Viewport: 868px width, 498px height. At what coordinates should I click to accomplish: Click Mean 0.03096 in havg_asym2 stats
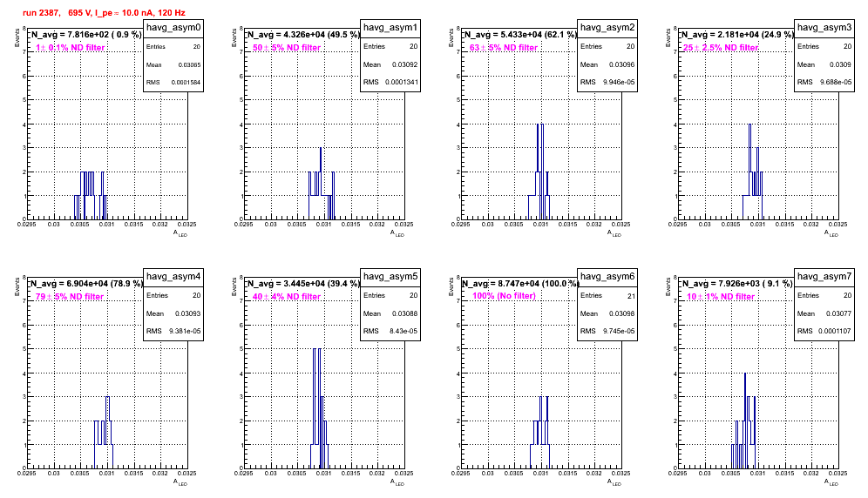(607, 64)
